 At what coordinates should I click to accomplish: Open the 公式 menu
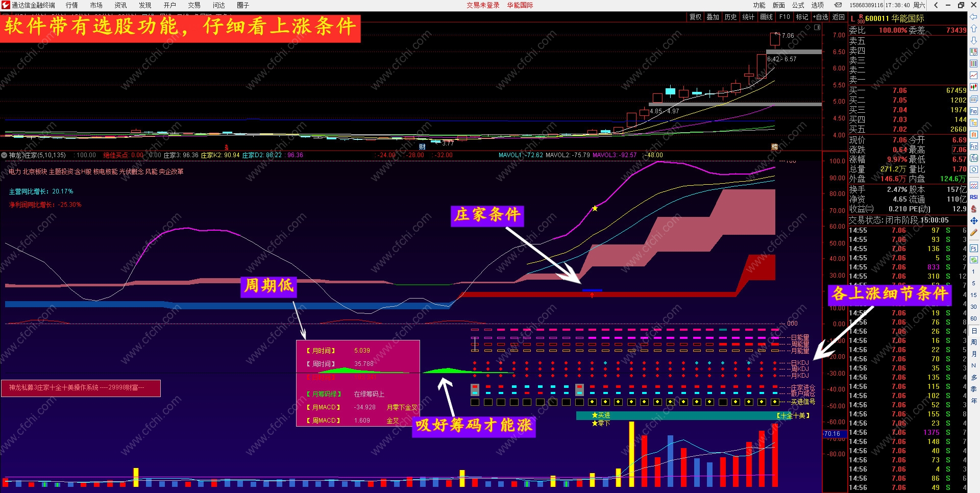(x=798, y=5)
